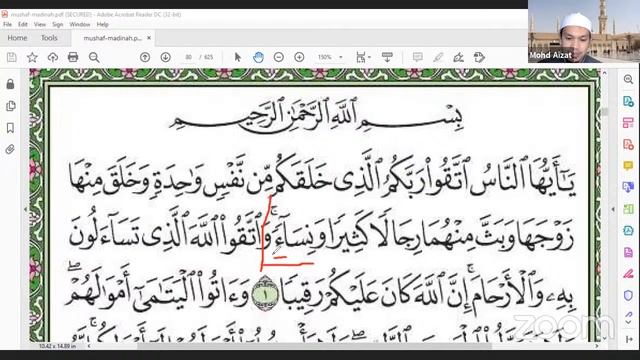The height and width of the screenshot is (360, 640).
Task: Show page thumbnails in the left pane
Action: (11, 106)
